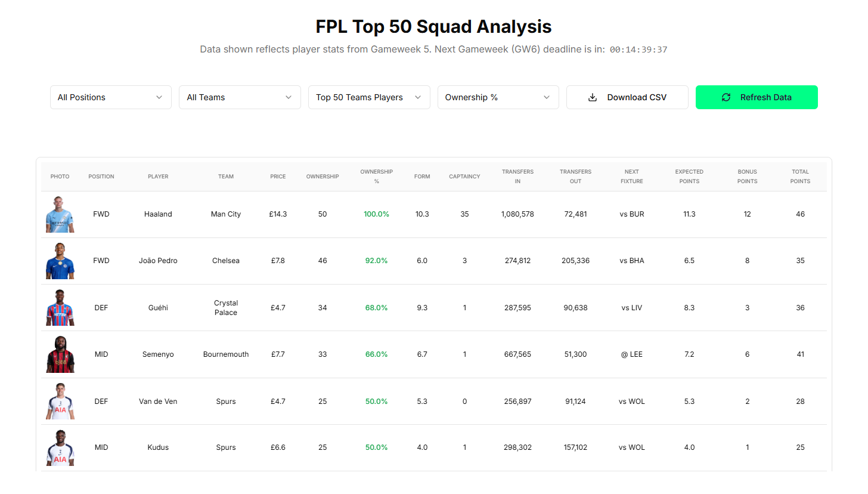Select João Pedro's player photo

pos(60,261)
